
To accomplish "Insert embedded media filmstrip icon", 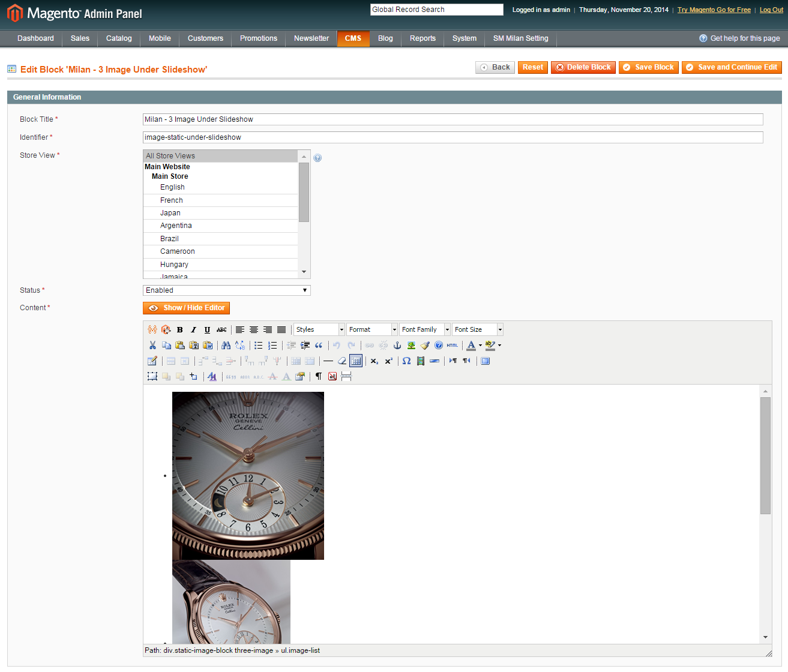I will 421,361.
